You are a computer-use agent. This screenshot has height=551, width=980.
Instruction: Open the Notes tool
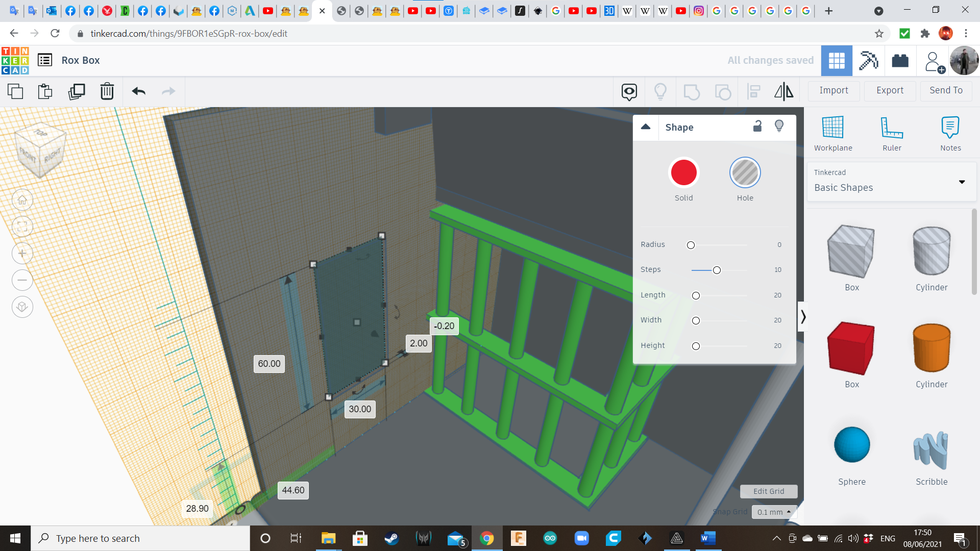pos(950,134)
